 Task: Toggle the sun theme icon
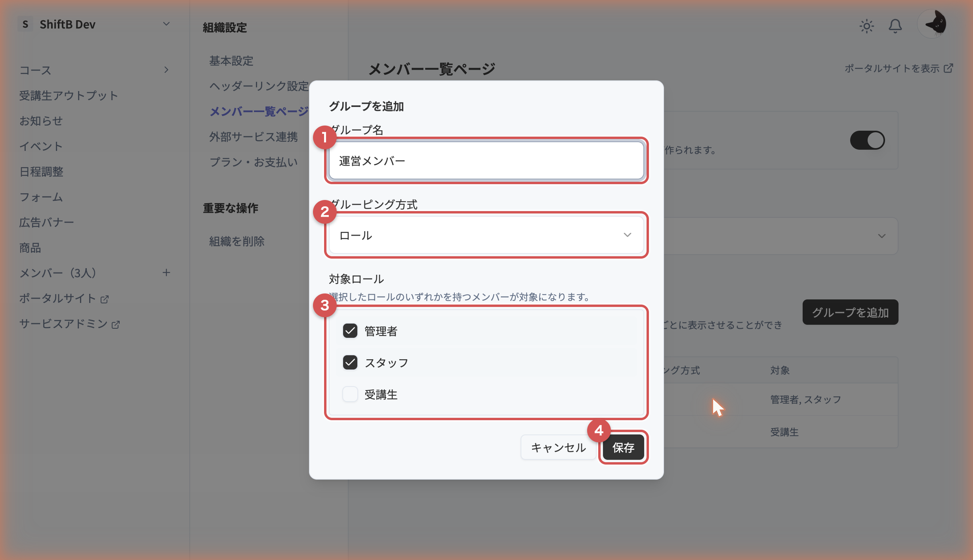click(867, 26)
